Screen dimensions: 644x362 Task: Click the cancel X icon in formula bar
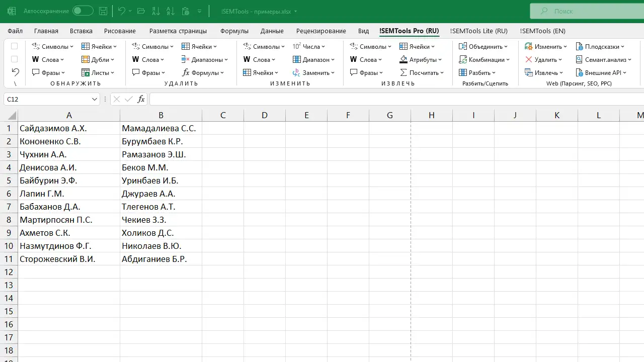click(117, 99)
